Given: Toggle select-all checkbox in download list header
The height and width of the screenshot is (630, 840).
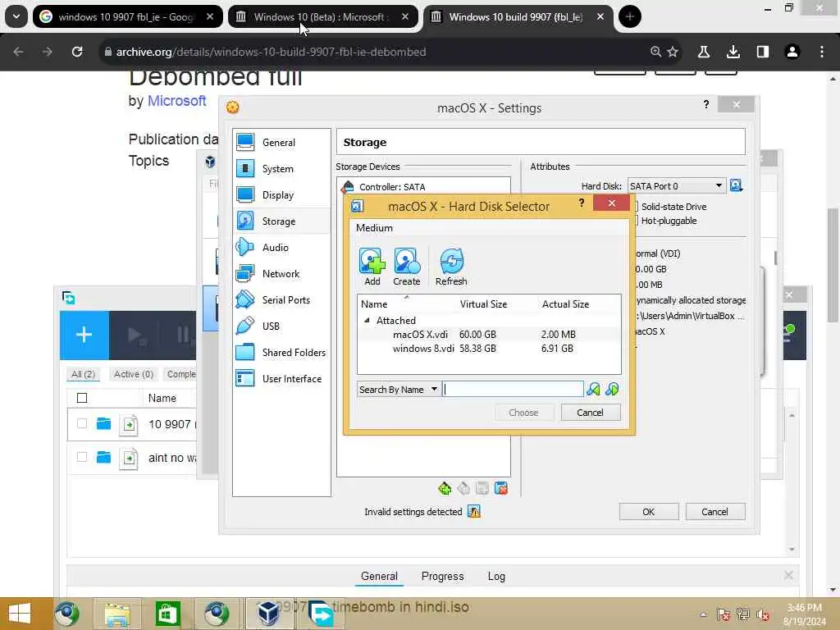Looking at the screenshot, I should (82, 398).
